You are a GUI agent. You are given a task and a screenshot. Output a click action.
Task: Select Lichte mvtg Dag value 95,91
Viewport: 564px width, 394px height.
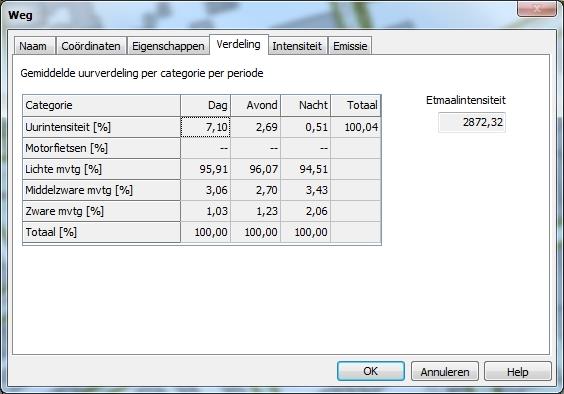pos(205,169)
